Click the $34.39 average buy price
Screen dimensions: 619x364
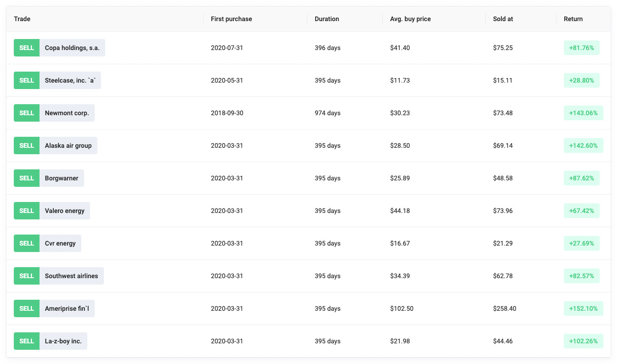400,276
